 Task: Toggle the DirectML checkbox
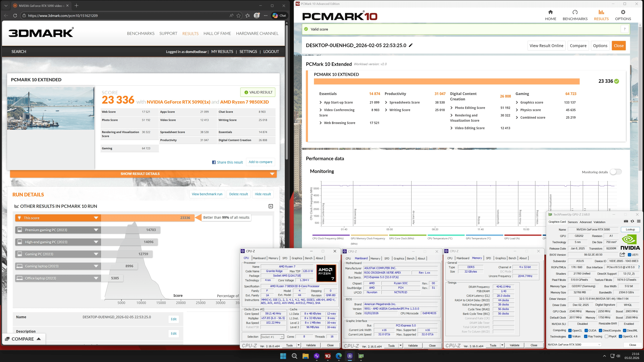(x=625, y=330)
